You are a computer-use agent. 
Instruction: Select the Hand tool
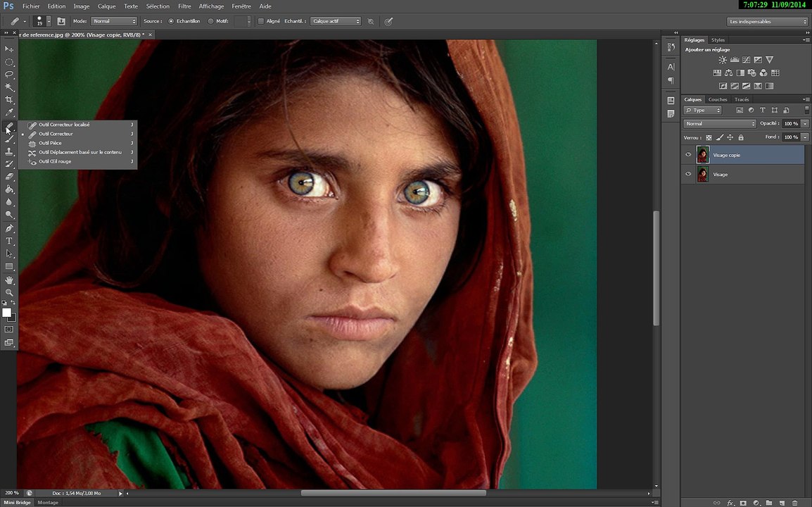9,280
